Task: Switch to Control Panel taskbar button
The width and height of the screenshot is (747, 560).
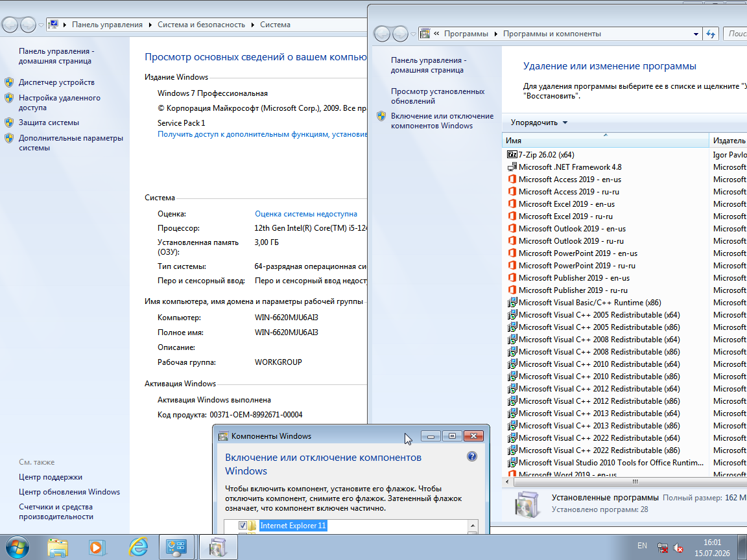Action: pyautogui.click(x=176, y=547)
